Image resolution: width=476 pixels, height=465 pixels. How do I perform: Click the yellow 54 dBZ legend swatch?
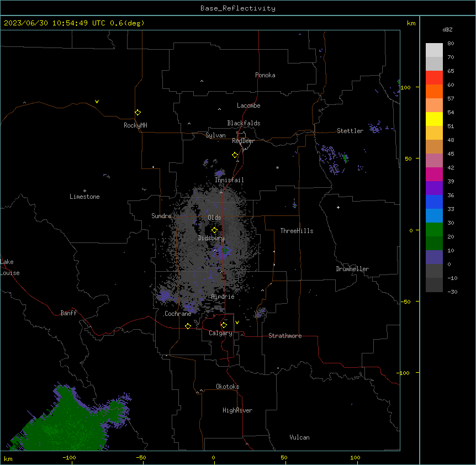coord(434,119)
